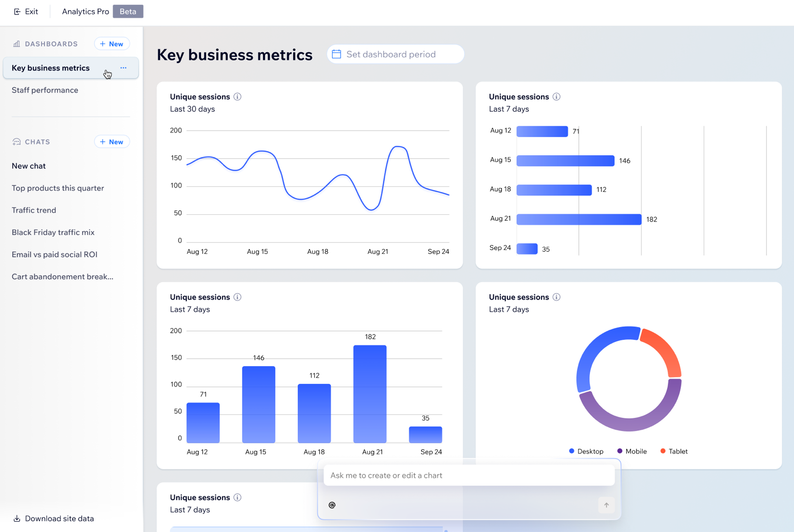This screenshot has height=532, width=794.
Task: Click the Aug 15 horizontal bar valued 146
Action: pos(565,161)
